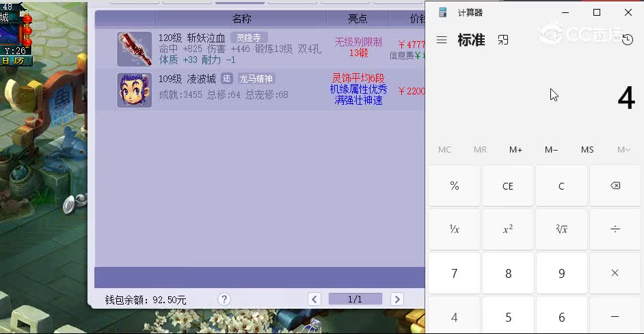Maximize the calculator window

point(597,12)
